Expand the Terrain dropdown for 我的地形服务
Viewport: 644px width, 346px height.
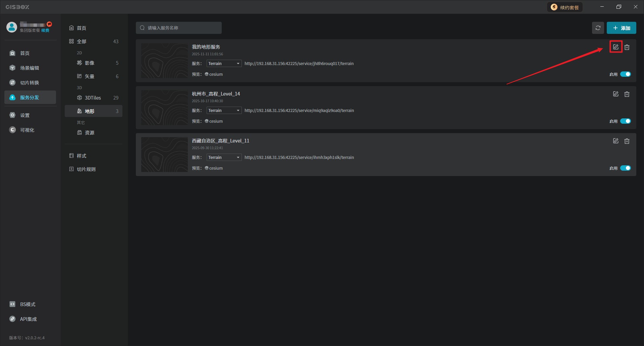pos(224,64)
